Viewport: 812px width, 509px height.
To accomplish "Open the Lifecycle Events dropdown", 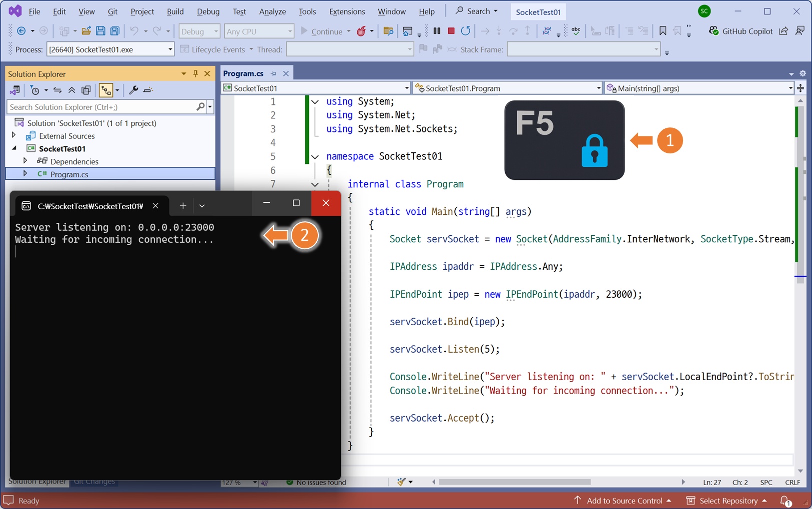I will point(216,49).
